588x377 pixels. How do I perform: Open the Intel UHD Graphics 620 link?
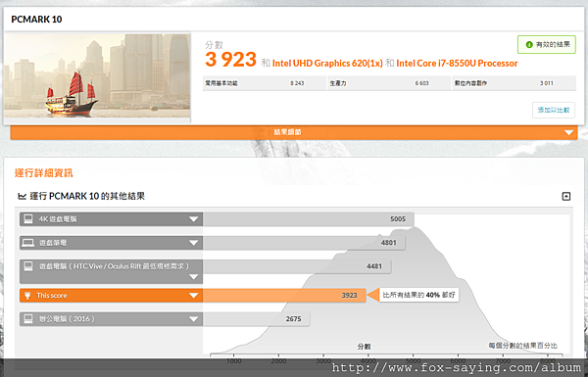(x=327, y=63)
